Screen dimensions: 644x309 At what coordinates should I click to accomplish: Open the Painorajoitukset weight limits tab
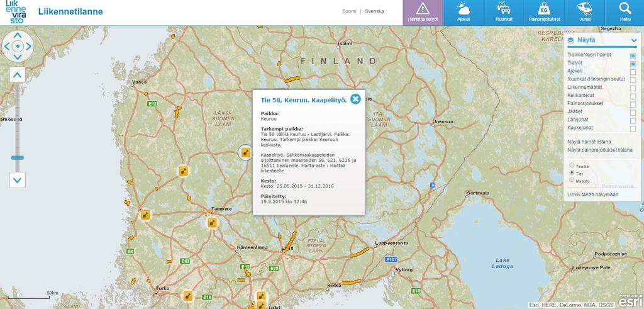pos(544,13)
